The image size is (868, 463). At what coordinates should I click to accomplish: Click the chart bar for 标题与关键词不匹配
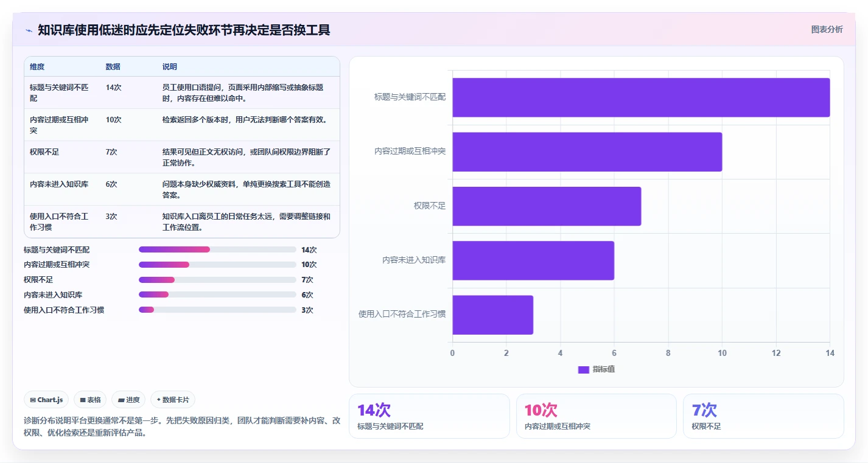tap(641, 97)
